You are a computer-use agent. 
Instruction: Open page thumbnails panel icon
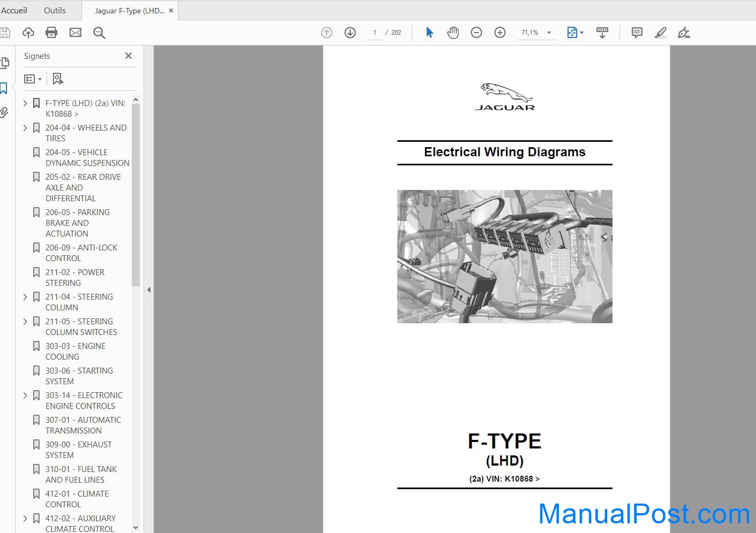tap(4, 63)
